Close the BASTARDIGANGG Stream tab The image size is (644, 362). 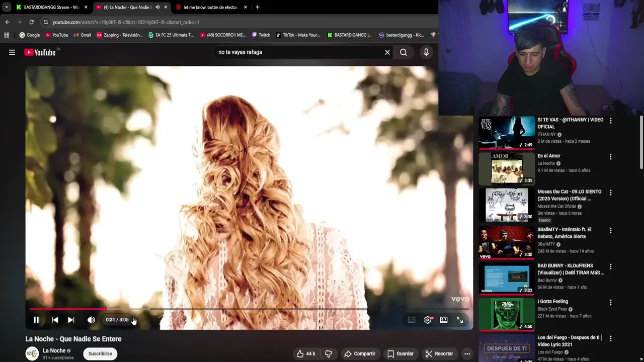tap(86, 7)
